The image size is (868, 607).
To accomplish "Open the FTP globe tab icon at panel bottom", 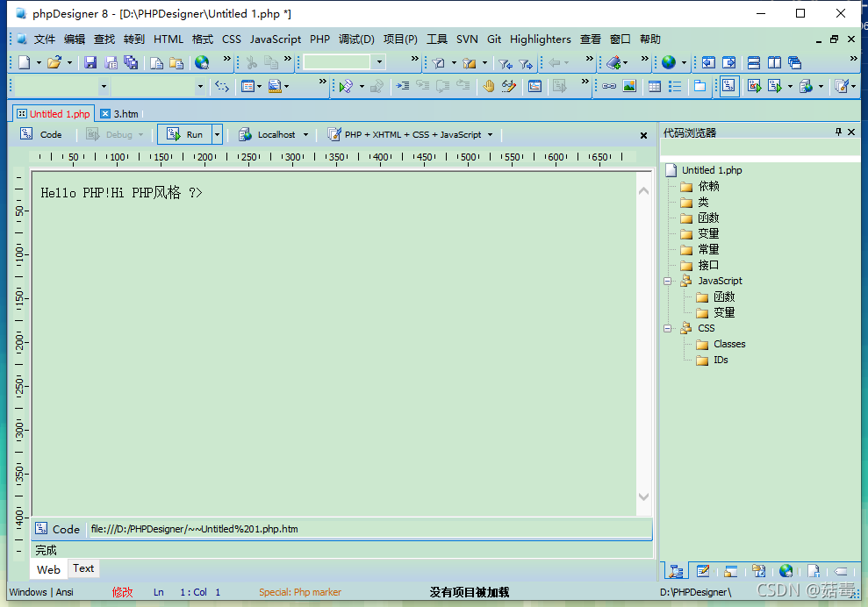I will tap(786, 571).
